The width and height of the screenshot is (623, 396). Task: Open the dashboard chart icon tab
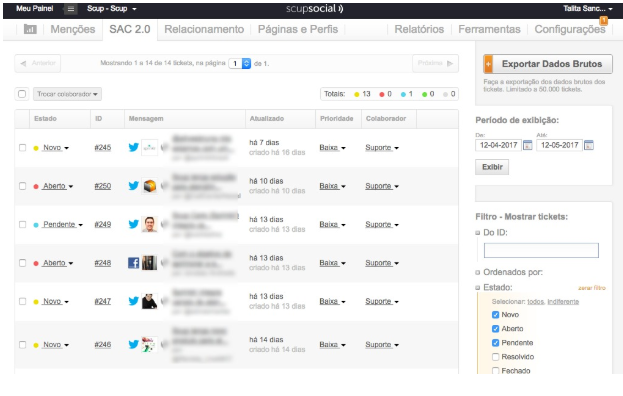(30, 29)
